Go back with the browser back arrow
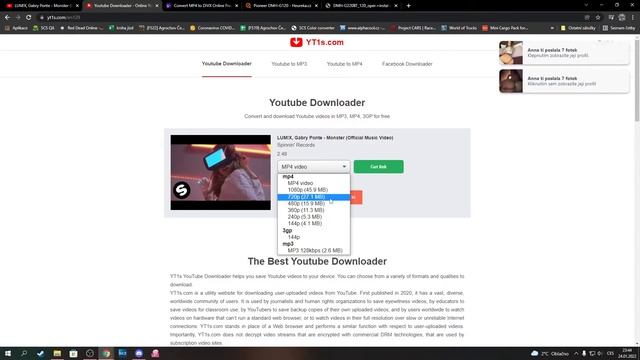Screen dimensions: 640x360 (7, 18)
